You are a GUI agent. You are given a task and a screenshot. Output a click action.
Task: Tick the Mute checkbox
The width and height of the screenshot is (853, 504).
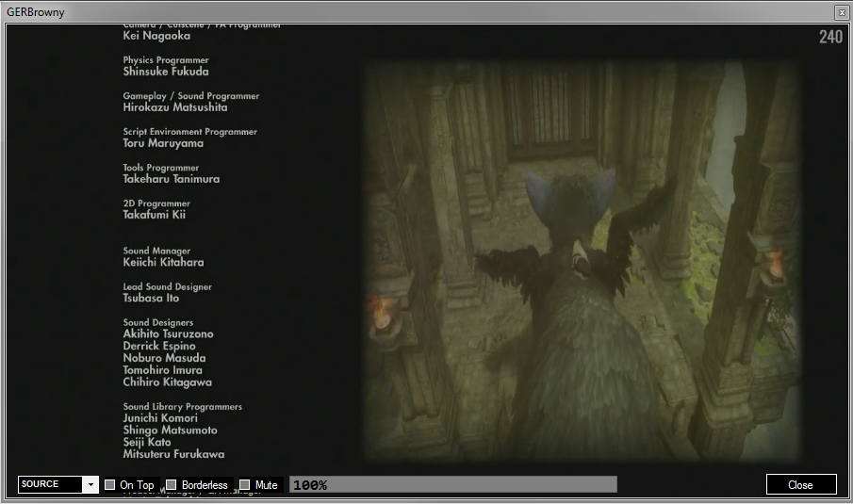point(245,484)
